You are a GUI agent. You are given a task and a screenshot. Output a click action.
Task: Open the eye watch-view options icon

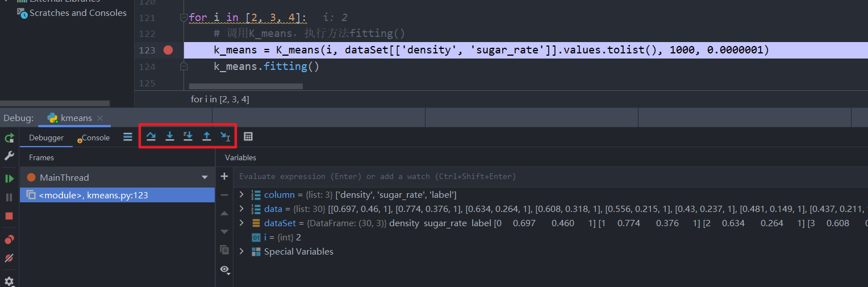[224, 269]
